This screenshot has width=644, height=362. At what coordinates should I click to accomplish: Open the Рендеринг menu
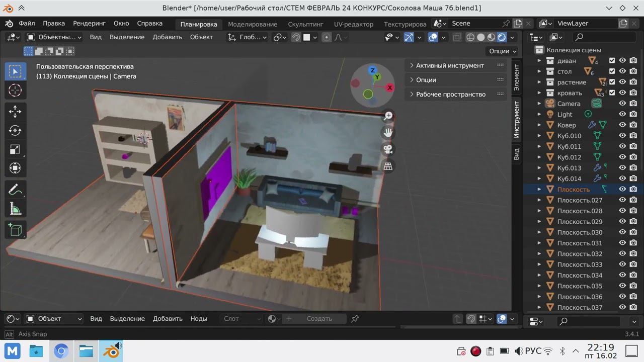(89, 24)
